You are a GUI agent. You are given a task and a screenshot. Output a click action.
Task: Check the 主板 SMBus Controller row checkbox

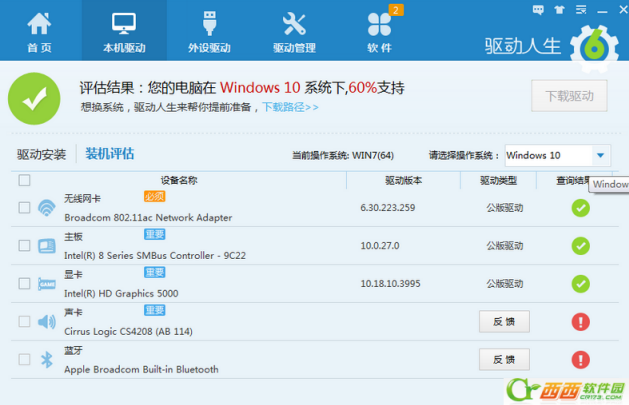pyautogui.click(x=24, y=245)
